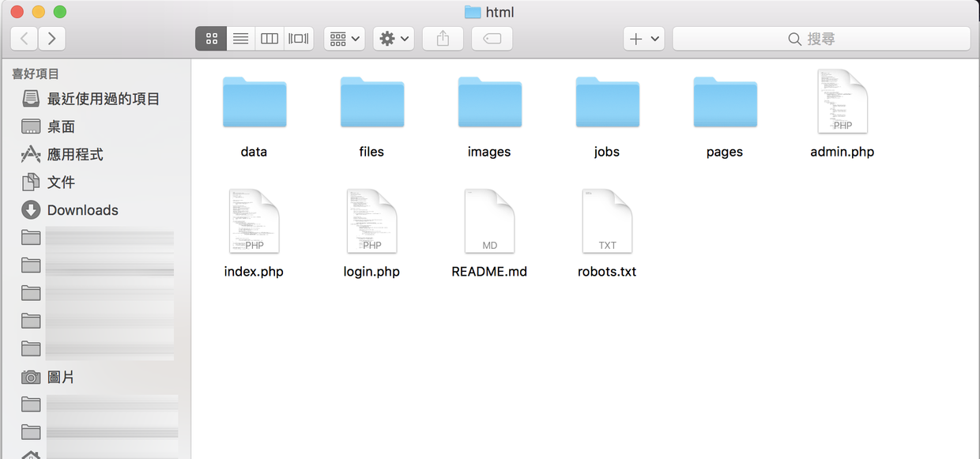Viewport: 980px width, 459px height.
Task: Select the README.md file
Action: point(489,222)
